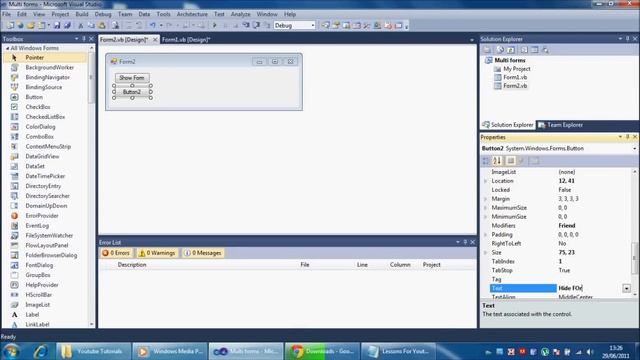640x360 pixels.
Task: Start debugging with the play icon
Action: (215, 25)
